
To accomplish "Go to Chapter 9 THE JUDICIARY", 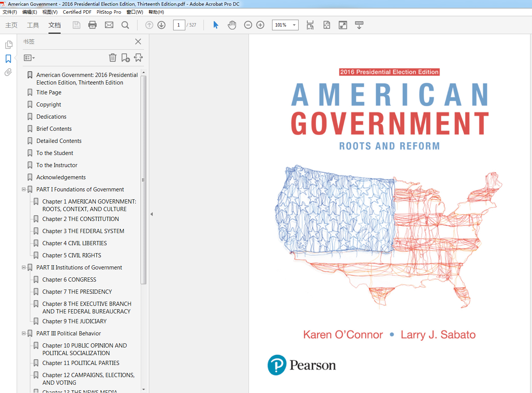I will [x=75, y=321].
